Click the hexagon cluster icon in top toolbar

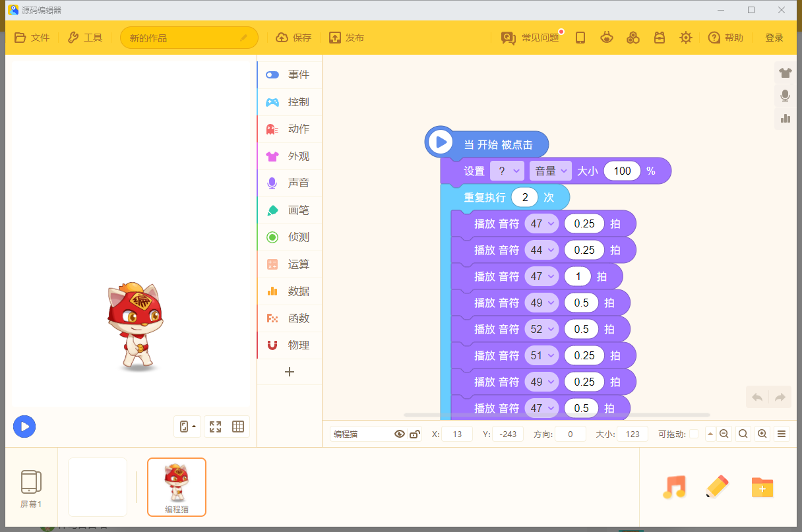point(633,38)
